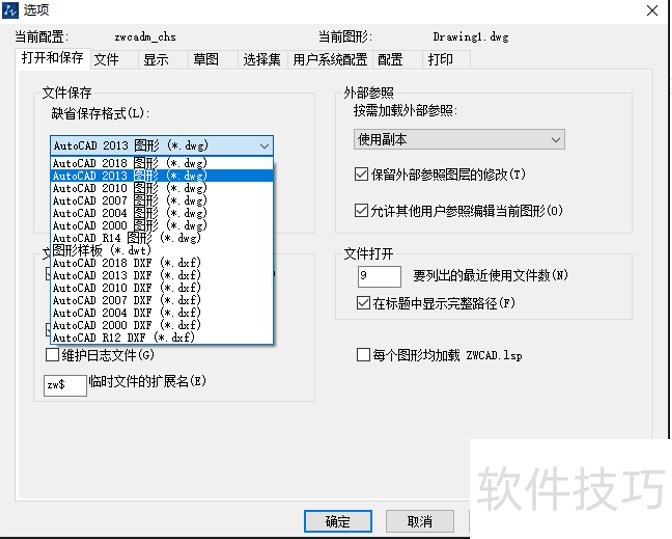The width and height of the screenshot is (672, 539).
Task: Collapse the 缺省保存格式 dropdown arrow
Action: pyautogui.click(x=264, y=146)
